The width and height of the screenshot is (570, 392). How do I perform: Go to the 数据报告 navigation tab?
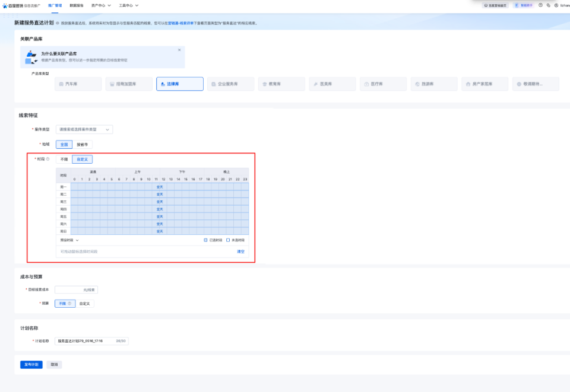[x=77, y=5]
